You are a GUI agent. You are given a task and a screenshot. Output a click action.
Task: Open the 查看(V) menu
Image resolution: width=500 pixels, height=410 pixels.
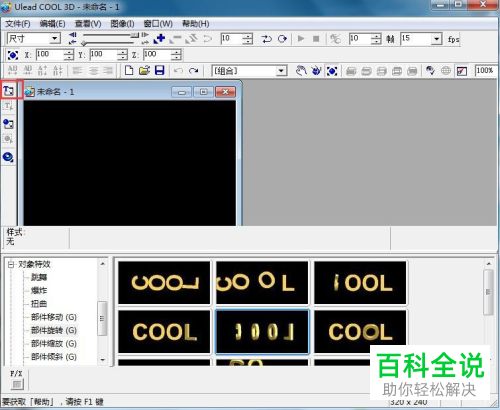pos(88,24)
